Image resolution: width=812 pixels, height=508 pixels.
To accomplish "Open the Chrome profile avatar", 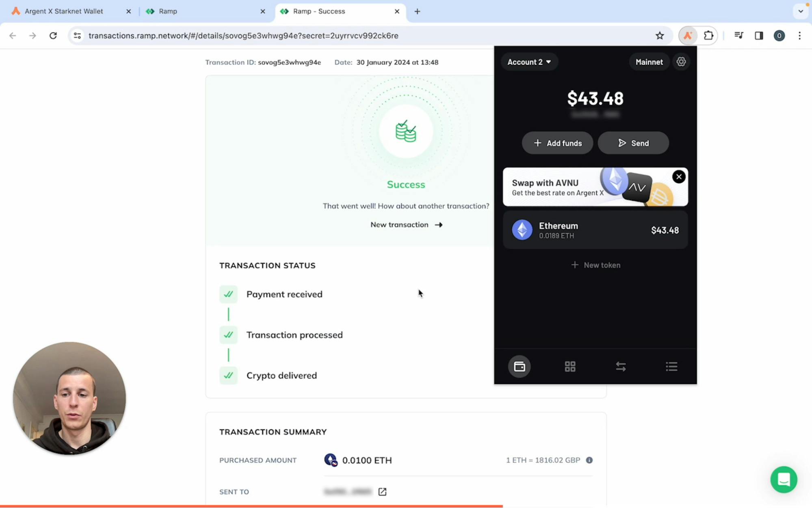I will tap(779, 36).
